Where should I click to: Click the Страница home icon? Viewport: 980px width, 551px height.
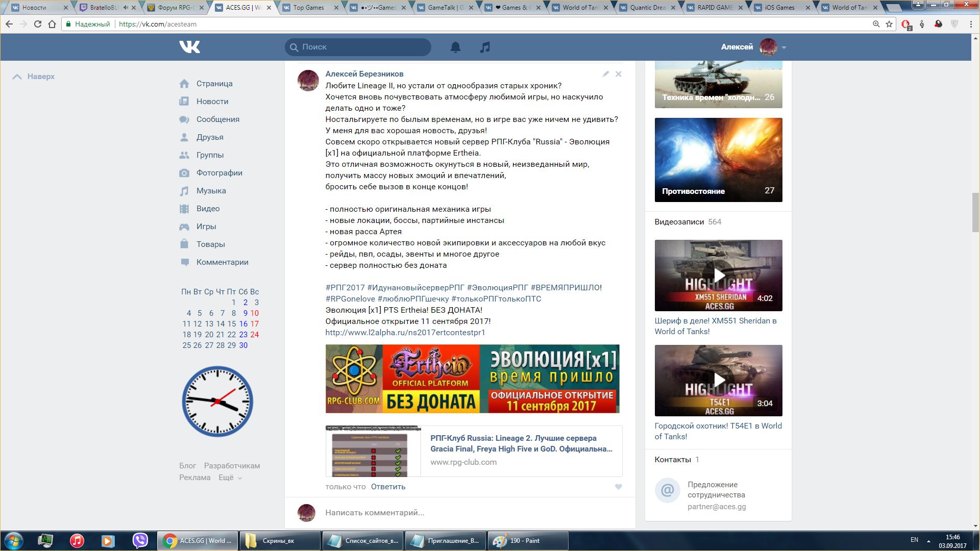184,84
